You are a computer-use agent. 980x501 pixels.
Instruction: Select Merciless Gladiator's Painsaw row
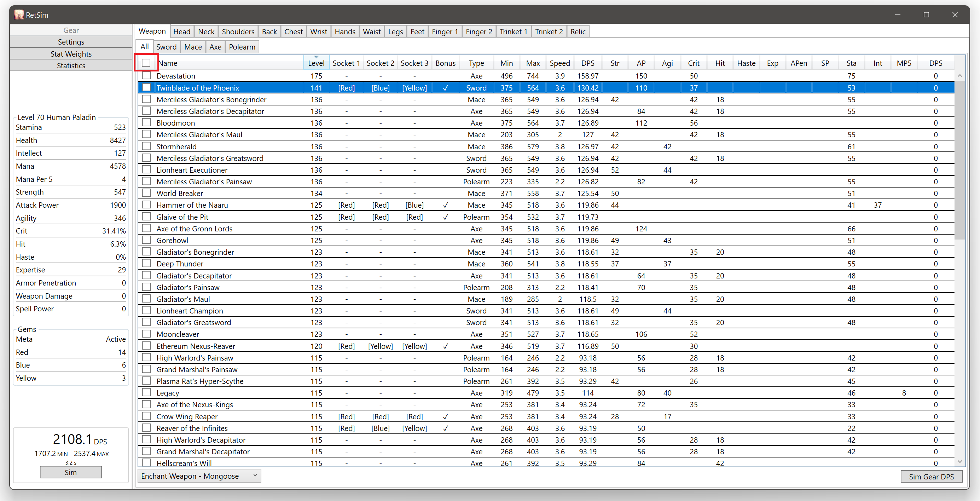pos(546,181)
